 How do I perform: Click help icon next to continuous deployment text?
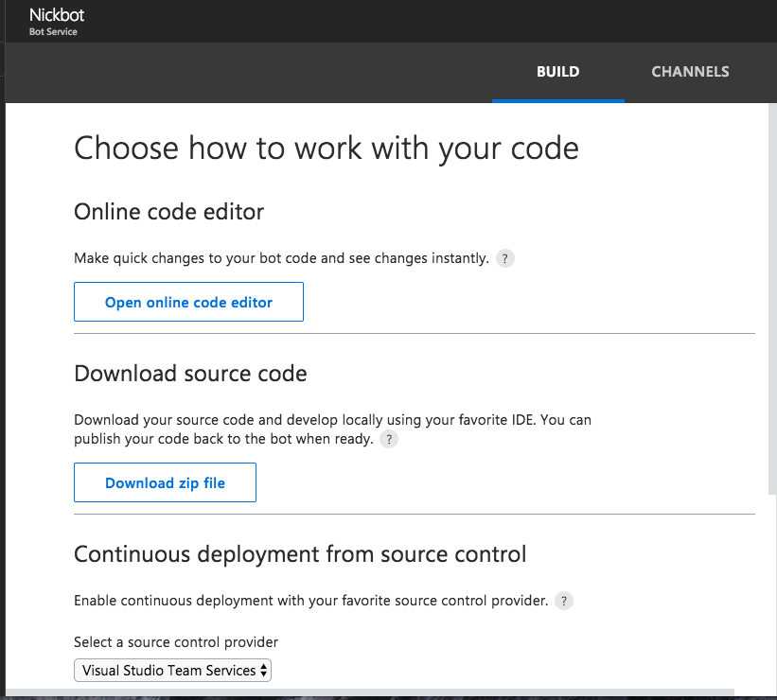[x=564, y=601]
